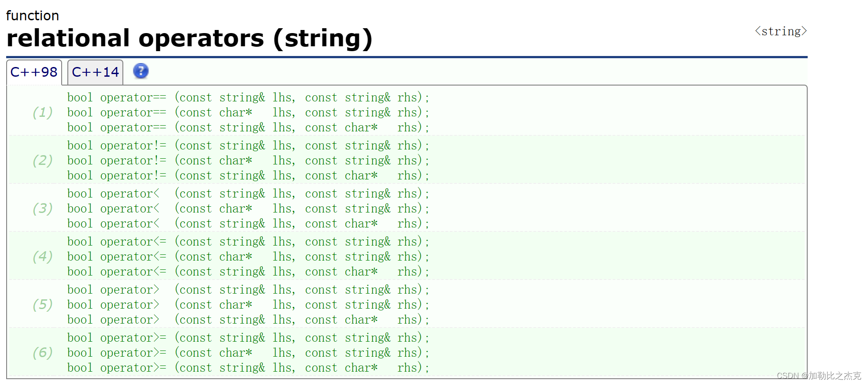The height and width of the screenshot is (384, 868).
Task: Click operator< with const char* rhs
Action: [248, 224]
